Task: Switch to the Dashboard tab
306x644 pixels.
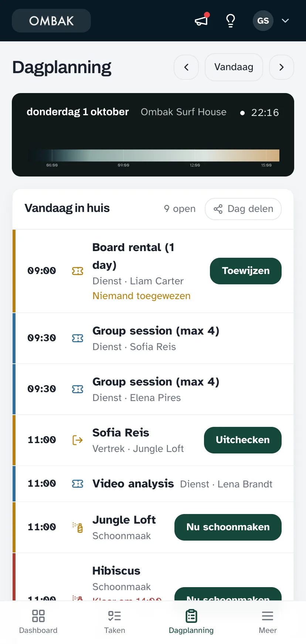Action: 38,622
